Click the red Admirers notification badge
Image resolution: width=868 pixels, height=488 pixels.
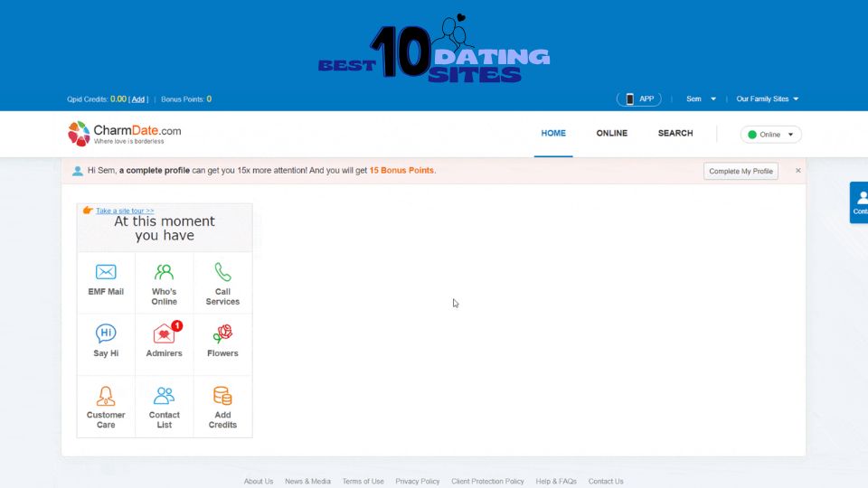176,326
